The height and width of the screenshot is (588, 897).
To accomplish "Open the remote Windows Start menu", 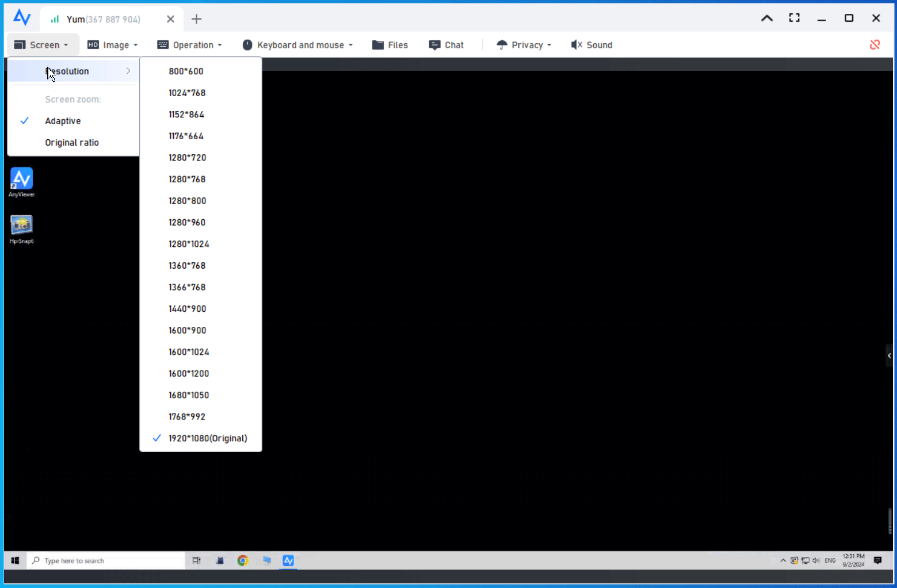I will tap(15, 560).
